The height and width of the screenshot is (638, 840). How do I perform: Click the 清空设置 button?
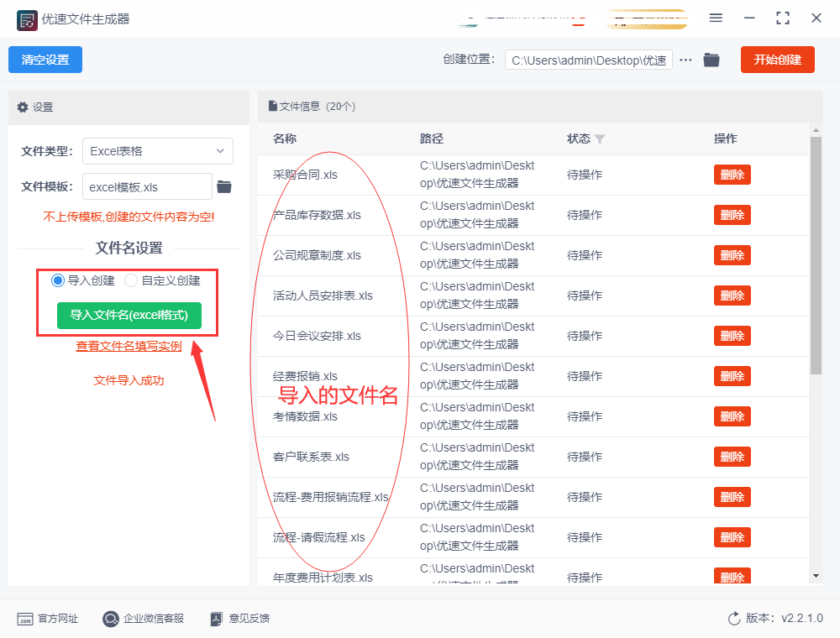45,60
